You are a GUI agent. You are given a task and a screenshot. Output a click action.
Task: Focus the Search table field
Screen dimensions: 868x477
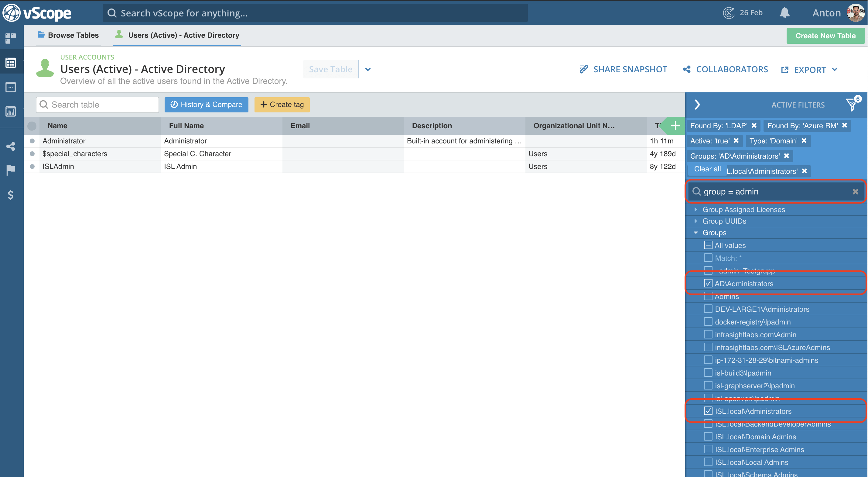pyautogui.click(x=97, y=105)
